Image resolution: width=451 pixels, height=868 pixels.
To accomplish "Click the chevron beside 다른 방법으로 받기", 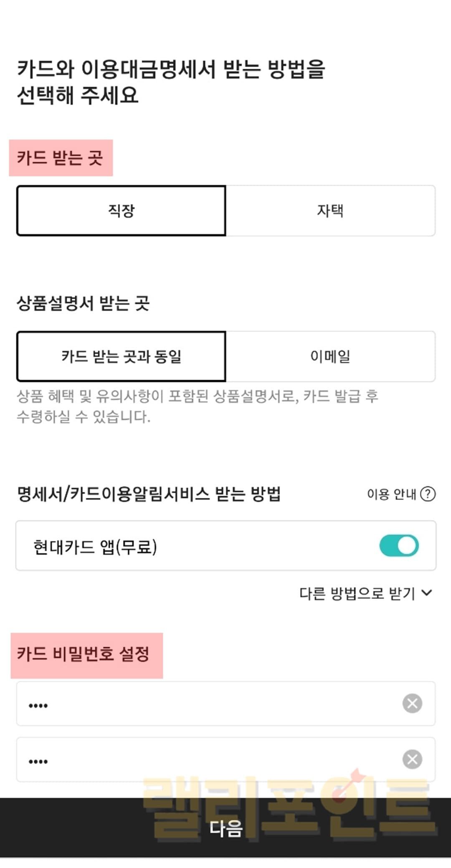I will coord(427,593).
